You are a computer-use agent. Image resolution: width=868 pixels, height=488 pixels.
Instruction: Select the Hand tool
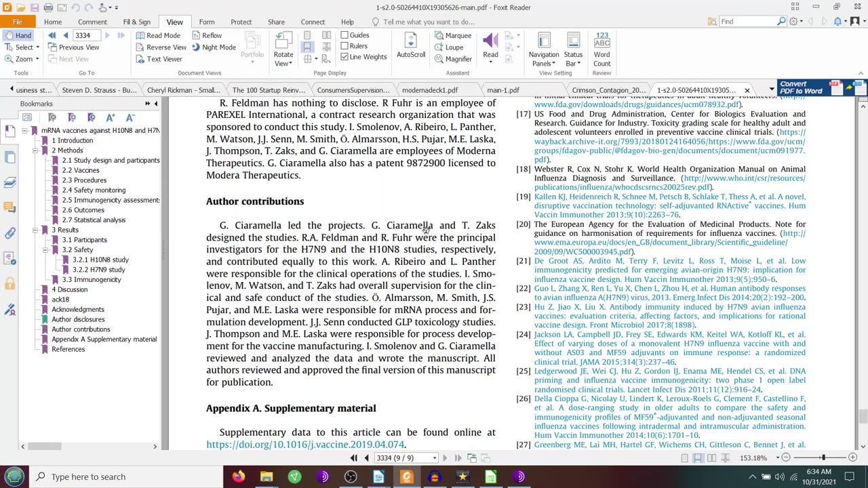18,35
